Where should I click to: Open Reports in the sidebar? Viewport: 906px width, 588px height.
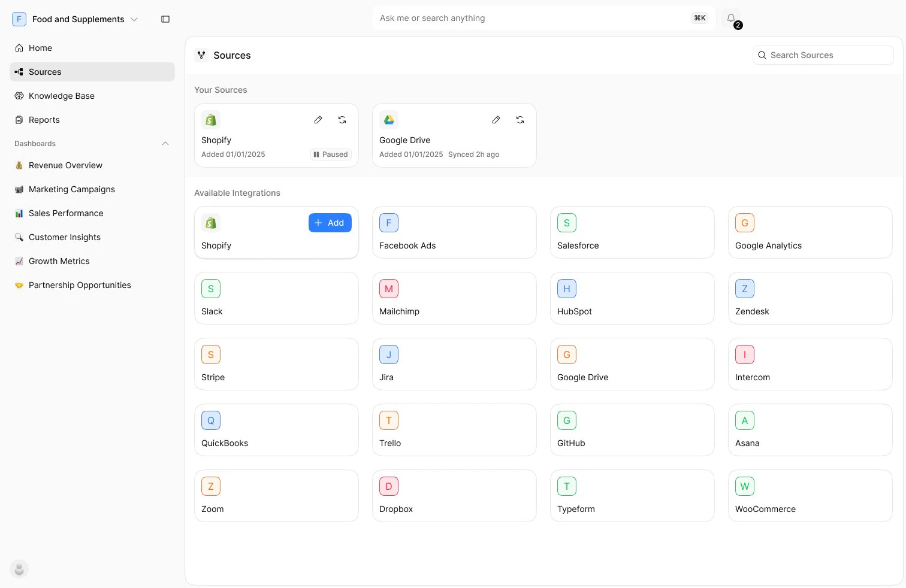tap(92, 120)
